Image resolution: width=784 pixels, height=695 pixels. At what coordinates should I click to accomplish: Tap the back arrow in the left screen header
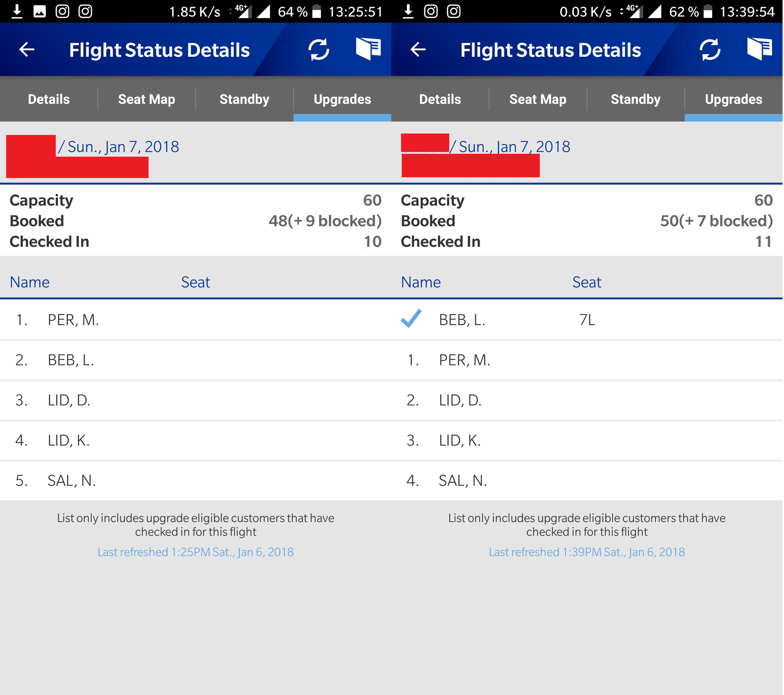click(x=27, y=49)
